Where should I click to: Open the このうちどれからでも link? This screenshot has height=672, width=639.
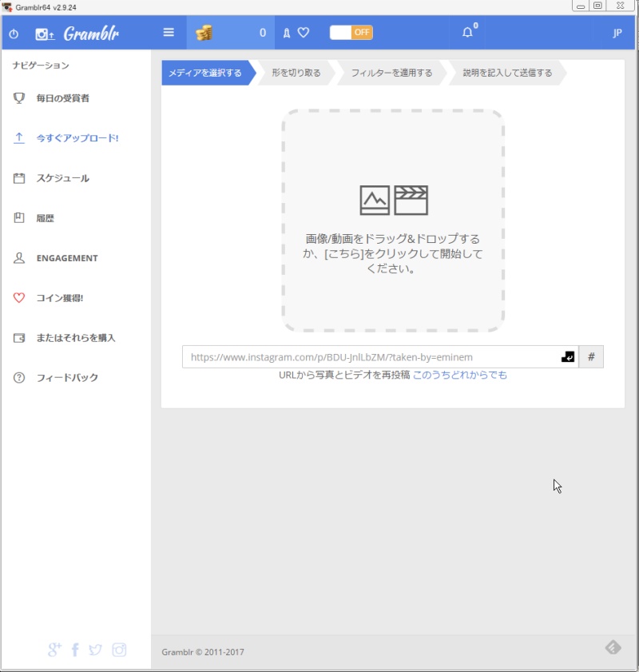pos(459,375)
